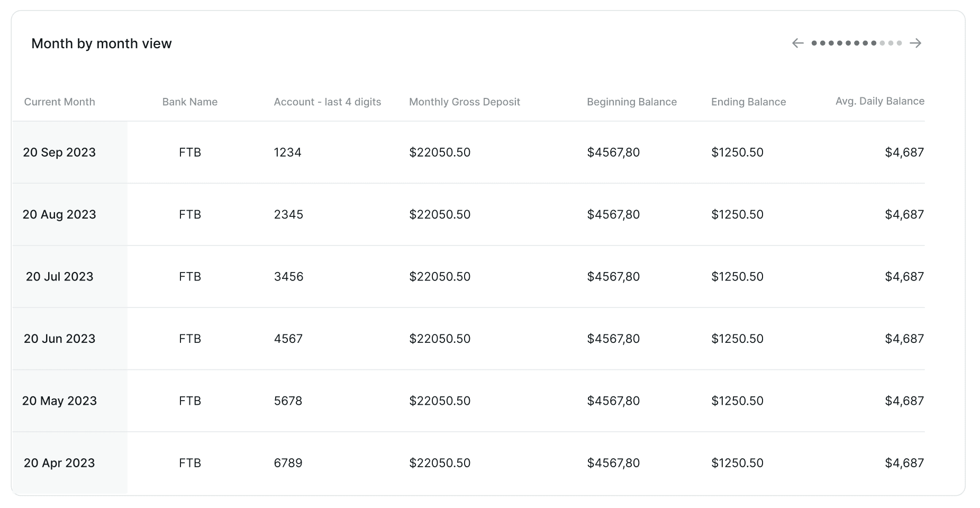
Task: Select the first pagination dot
Action: click(x=814, y=43)
